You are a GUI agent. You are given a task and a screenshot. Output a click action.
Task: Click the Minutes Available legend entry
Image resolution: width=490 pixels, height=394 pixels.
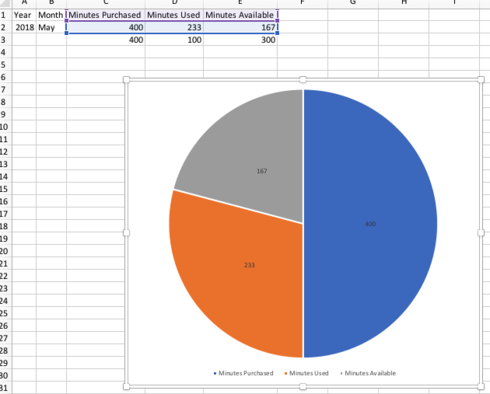[x=368, y=373]
